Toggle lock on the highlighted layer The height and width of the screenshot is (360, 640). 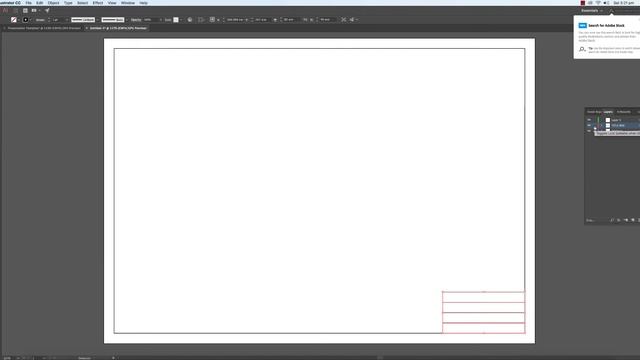(595, 125)
